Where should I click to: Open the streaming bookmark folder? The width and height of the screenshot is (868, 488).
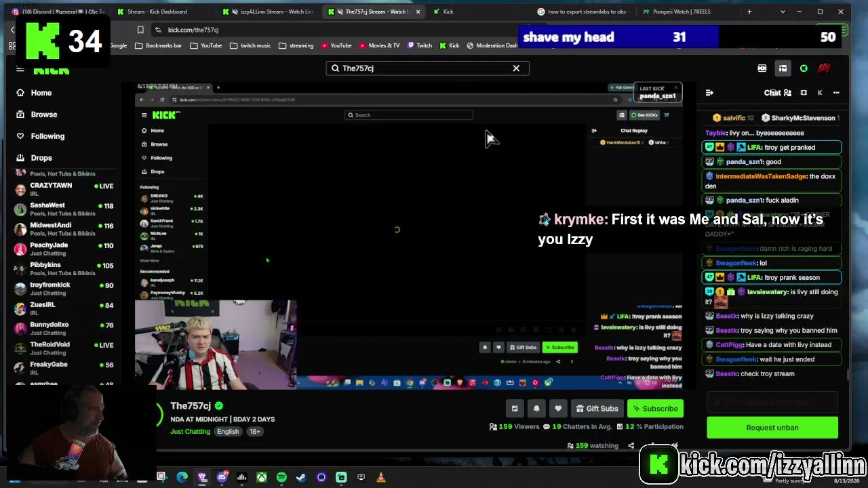click(296, 45)
